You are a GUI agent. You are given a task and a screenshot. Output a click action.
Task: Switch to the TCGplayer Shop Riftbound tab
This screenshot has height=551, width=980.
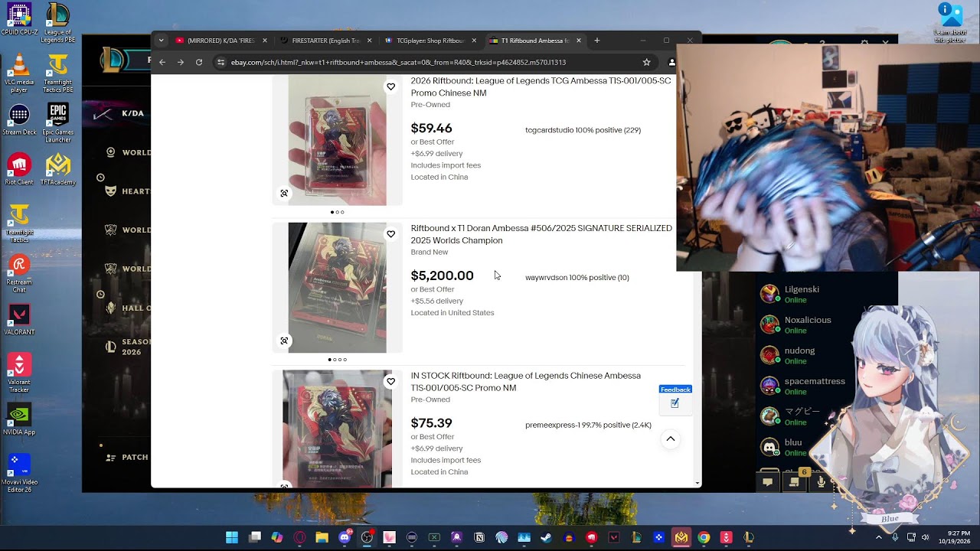click(430, 41)
